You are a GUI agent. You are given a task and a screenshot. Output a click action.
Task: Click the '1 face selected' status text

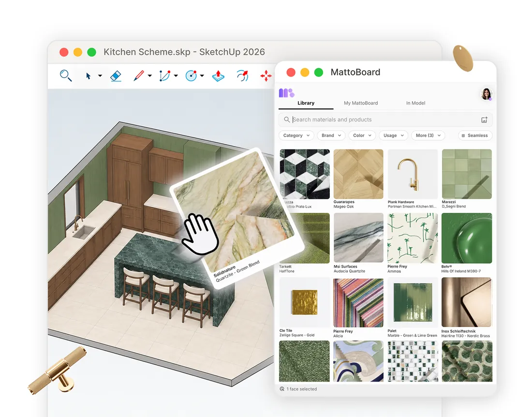[302, 389]
